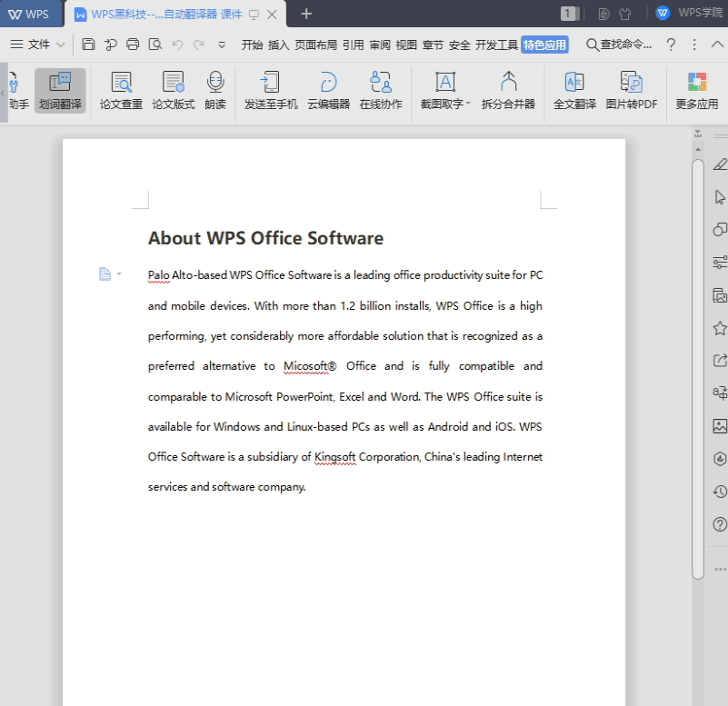Open the 云编辑器 cloud editor
Image resolution: width=728 pixels, height=706 pixels.
[328, 91]
